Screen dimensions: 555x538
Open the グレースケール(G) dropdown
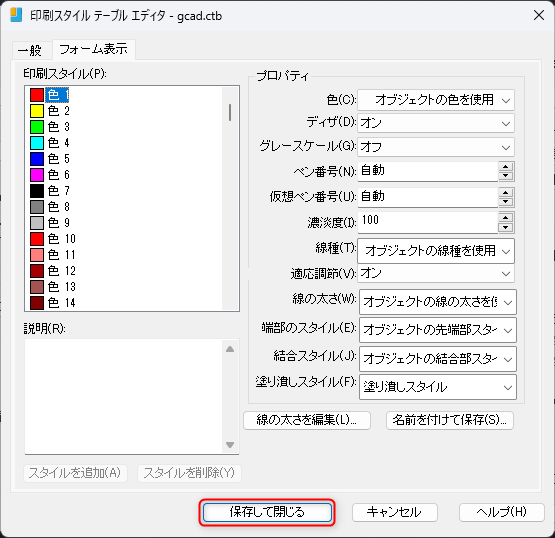436,147
